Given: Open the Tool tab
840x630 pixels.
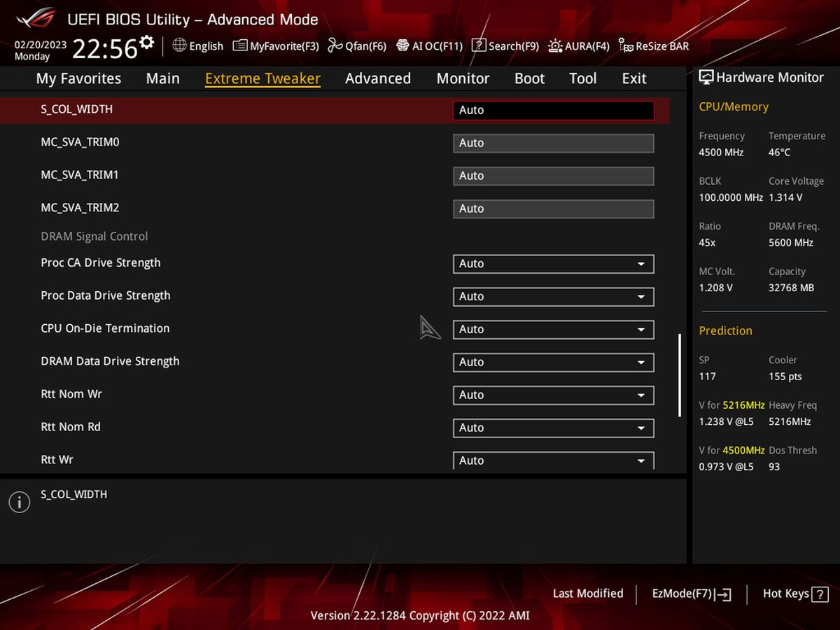Looking at the screenshot, I should 582,78.
